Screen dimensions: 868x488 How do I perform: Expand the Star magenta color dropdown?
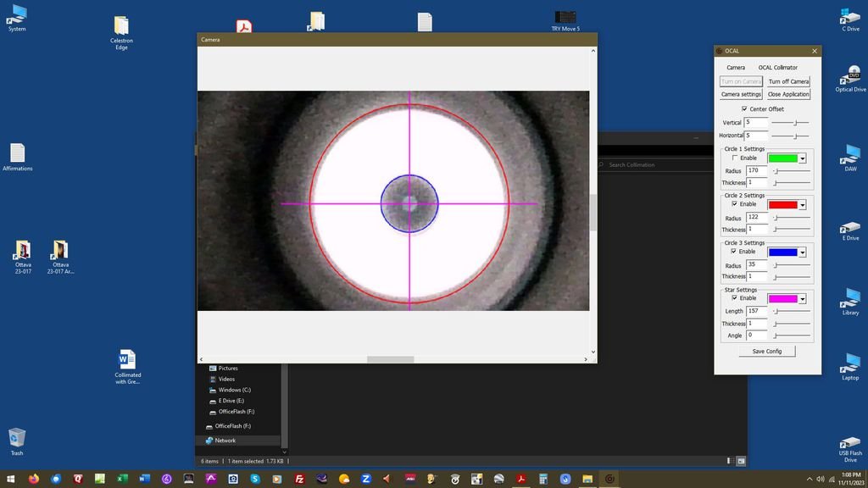click(802, 299)
